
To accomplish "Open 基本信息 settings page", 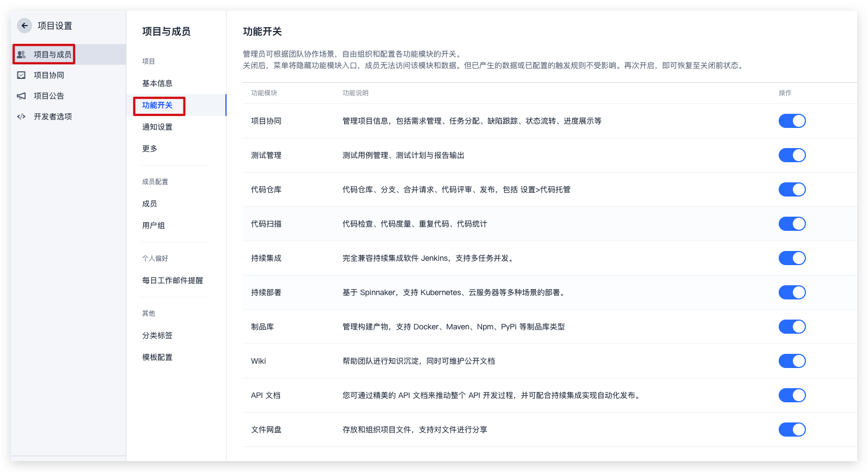I will (x=157, y=83).
